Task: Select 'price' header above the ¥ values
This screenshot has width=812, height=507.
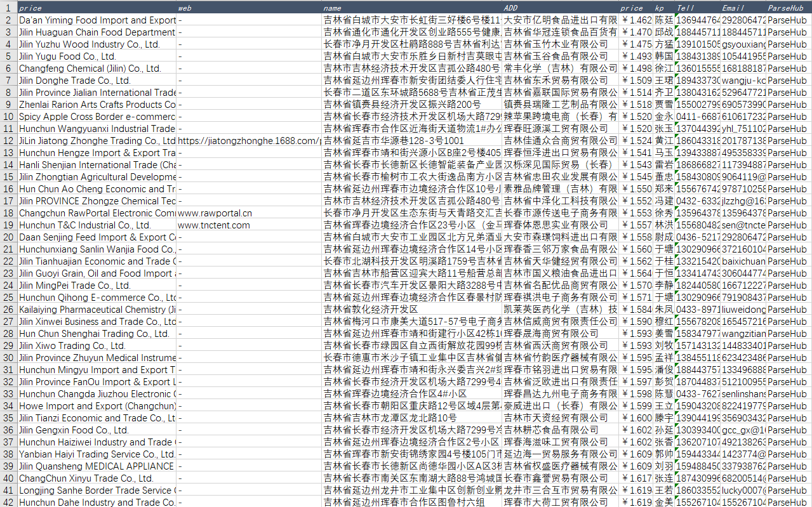Action: (x=636, y=8)
